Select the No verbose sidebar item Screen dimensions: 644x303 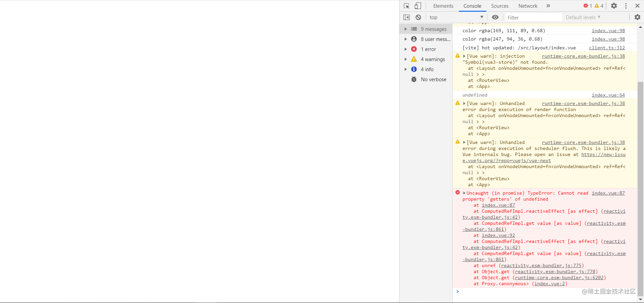coord(426,80)
